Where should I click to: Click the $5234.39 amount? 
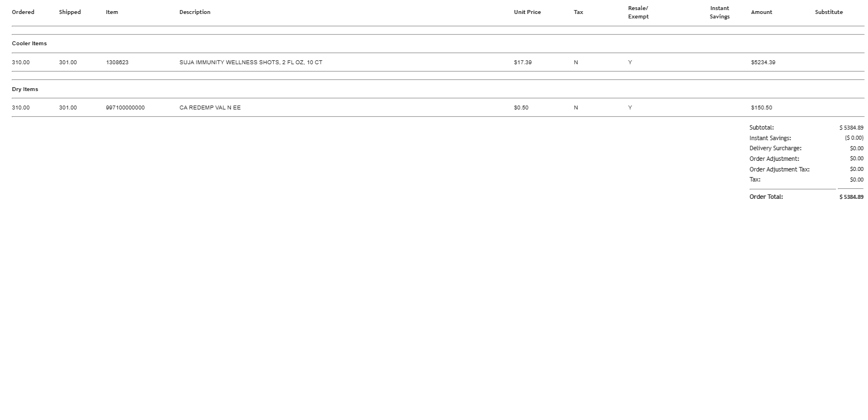763,63
